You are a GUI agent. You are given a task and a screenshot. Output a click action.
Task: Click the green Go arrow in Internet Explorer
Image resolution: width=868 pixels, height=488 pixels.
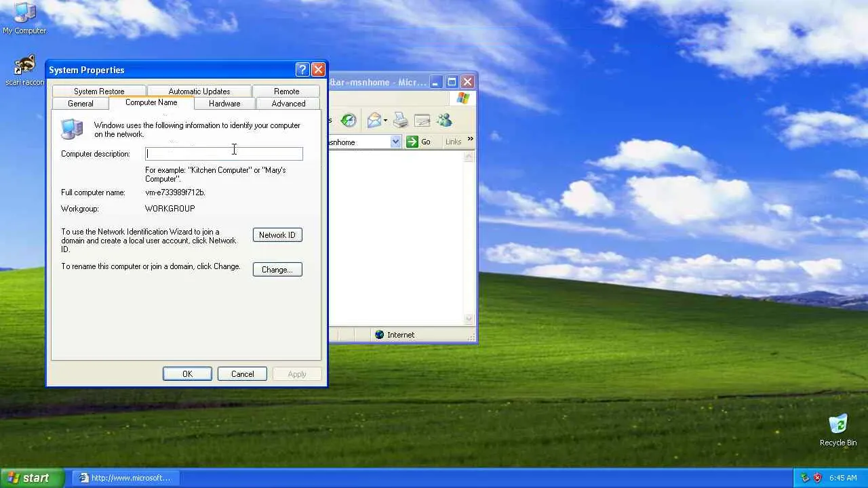[412, 142]
